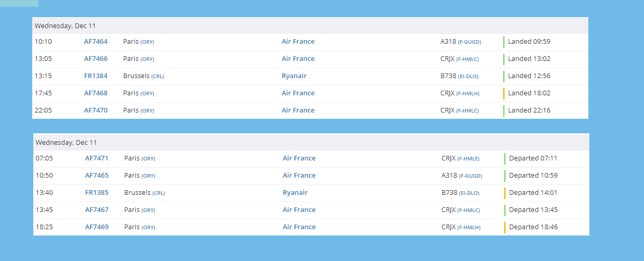This screenshot has width=644, height=261.
Task: Open aircraft registration F-GUGD in arrivals
Action: (x=469, y=42)
